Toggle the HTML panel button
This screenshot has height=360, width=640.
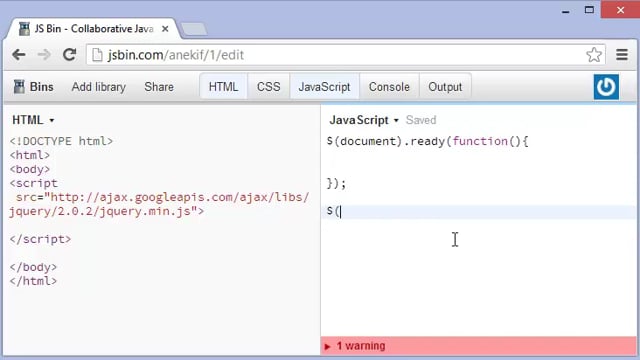click(223, 87)
